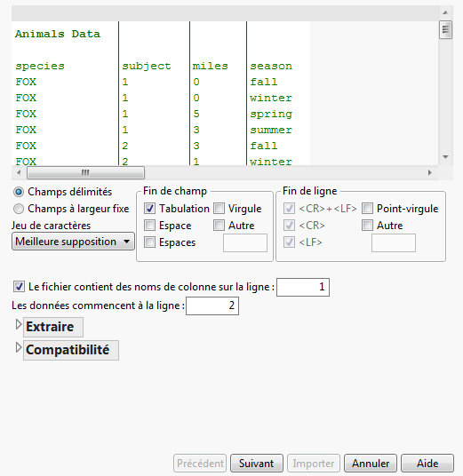This screenshot has width=463, height=476.
Task: Check the Espace delimiter box
Action: tap(149, 226)
